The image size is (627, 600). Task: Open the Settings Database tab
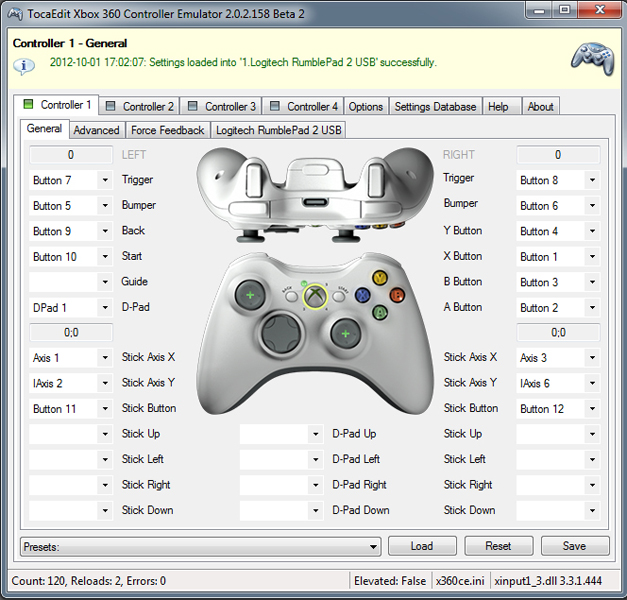coord(435,106)
